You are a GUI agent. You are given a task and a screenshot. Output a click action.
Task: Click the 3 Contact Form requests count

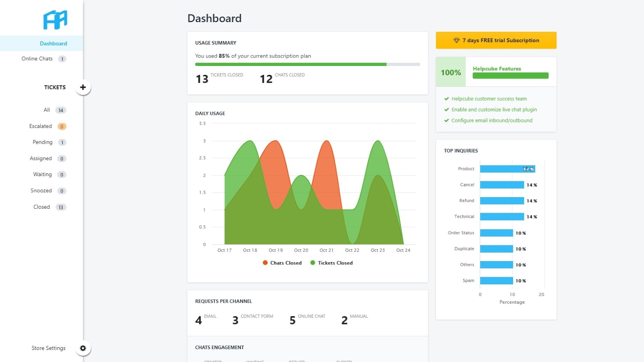[235, 320]
